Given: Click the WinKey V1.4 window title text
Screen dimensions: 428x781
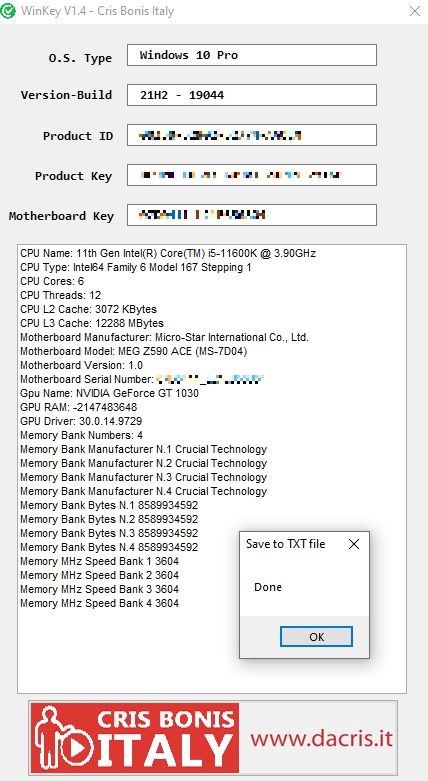Looking at the screenshot, I should tap(98, 11).
